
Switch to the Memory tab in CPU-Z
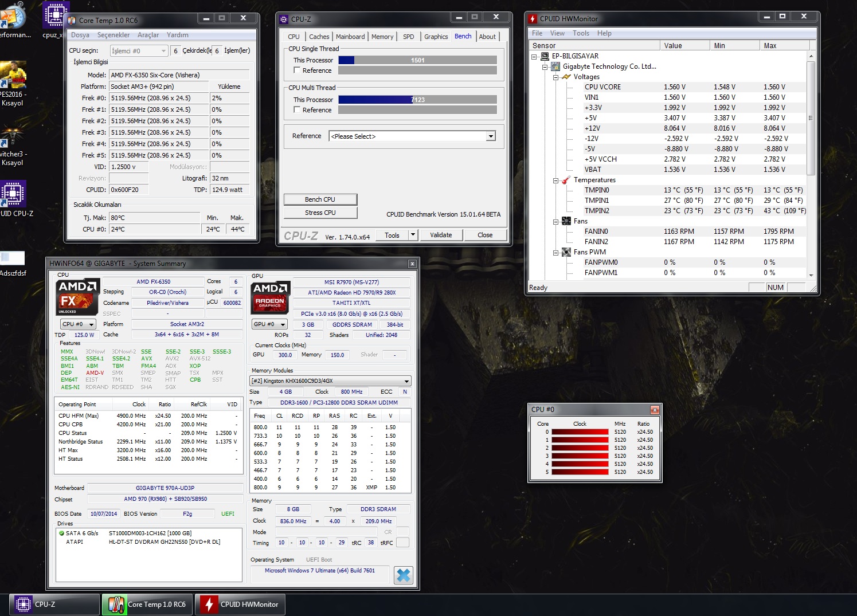click(x=382, y=37)
